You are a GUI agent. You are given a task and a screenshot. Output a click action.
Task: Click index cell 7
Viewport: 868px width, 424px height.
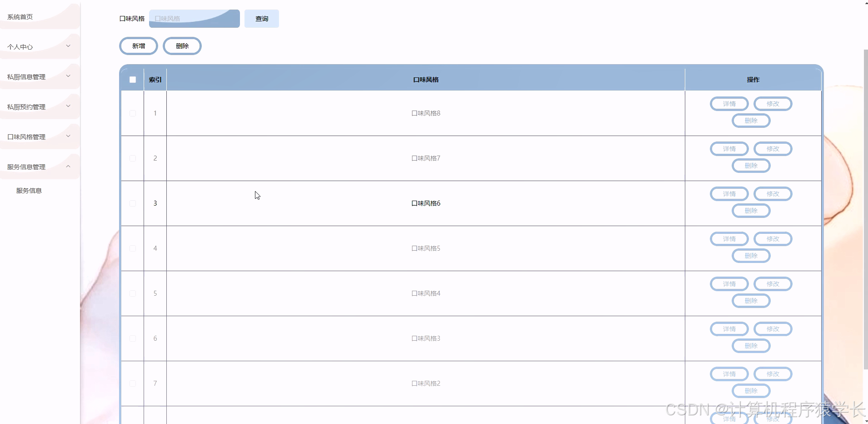[155, 384]
